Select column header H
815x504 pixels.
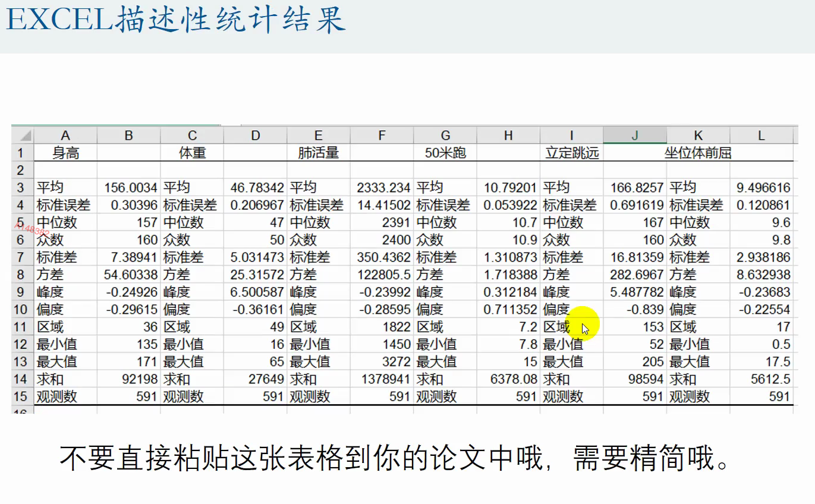508,136
